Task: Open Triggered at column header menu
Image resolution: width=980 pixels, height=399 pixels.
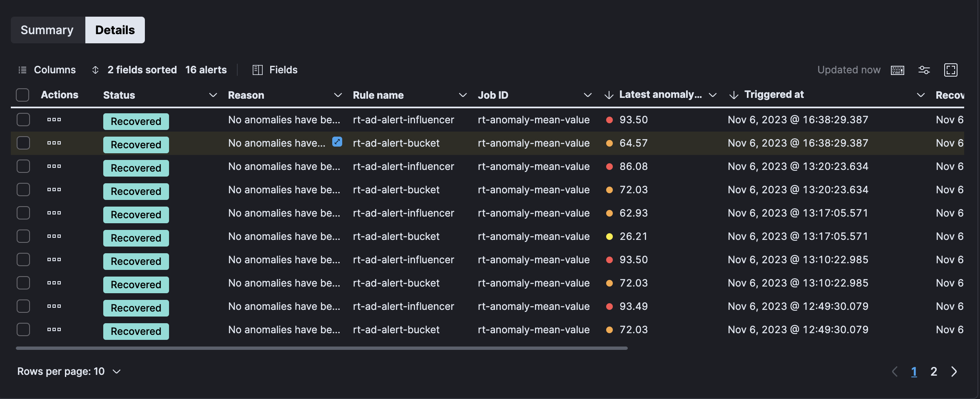Action: click(x=920, y=95)
